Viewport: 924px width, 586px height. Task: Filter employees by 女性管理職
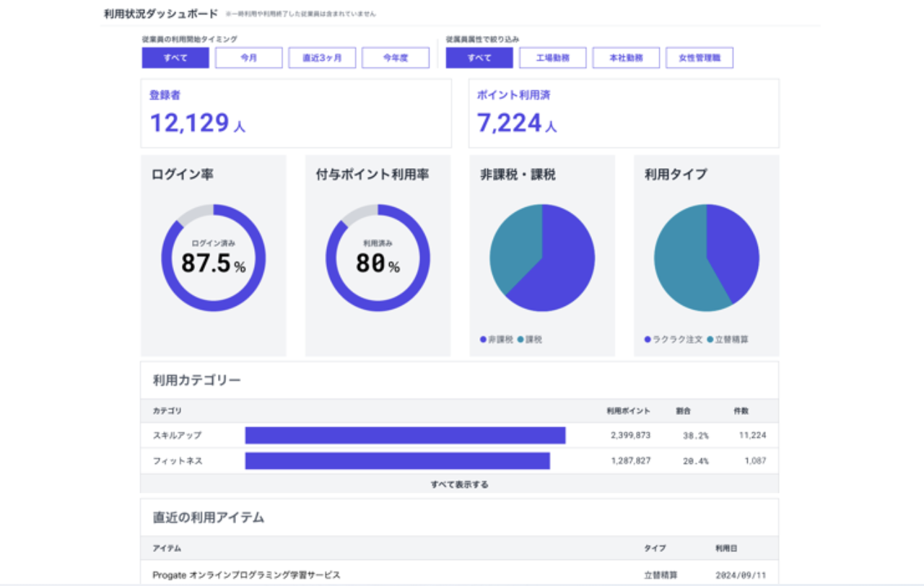699,58
